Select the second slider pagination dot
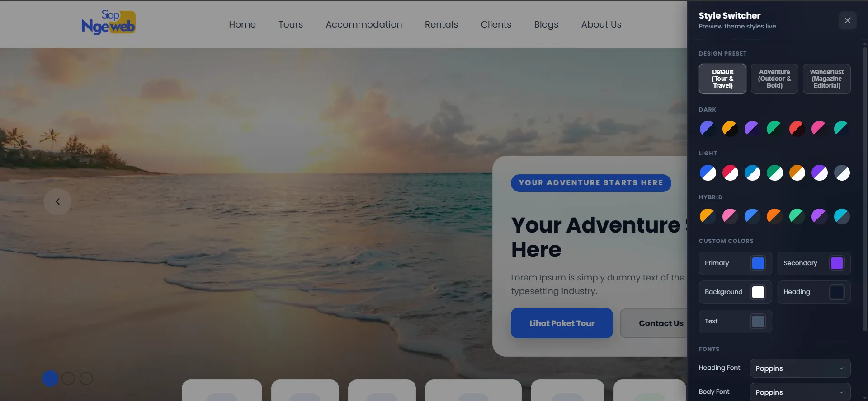The image size is (868, 401). (68, 378)
